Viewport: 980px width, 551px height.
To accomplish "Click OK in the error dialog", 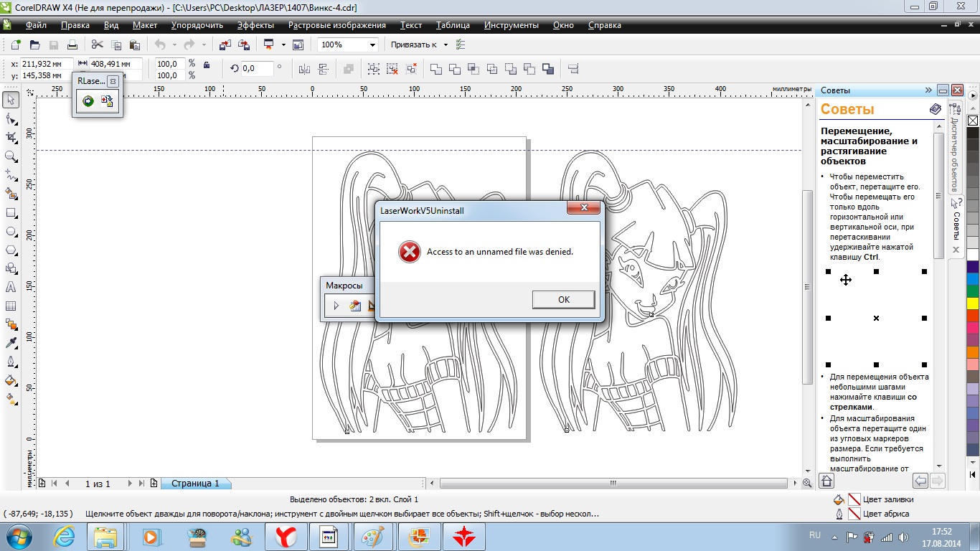I will tap(563, 300).
